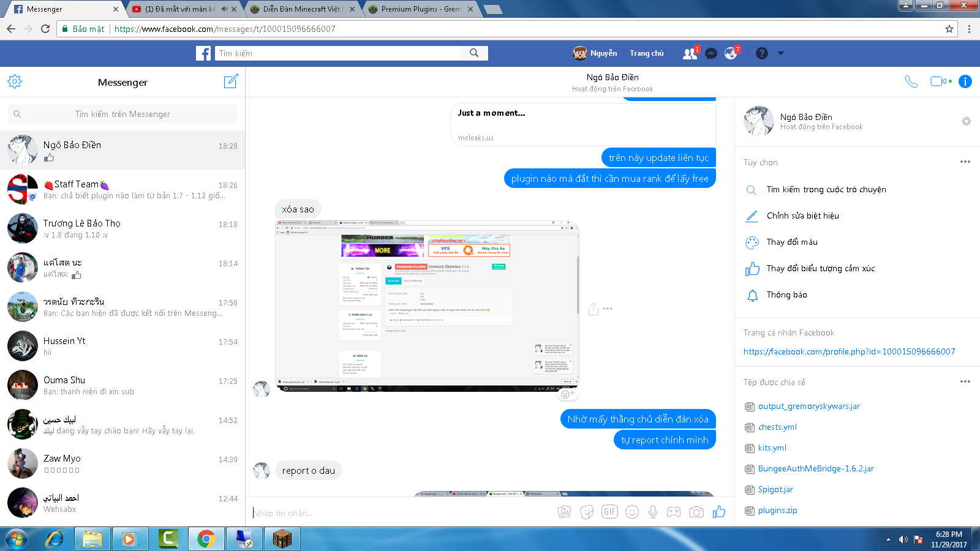Click the message input field
Viewport: 980px width, 551px height.
tap(401, 513)
